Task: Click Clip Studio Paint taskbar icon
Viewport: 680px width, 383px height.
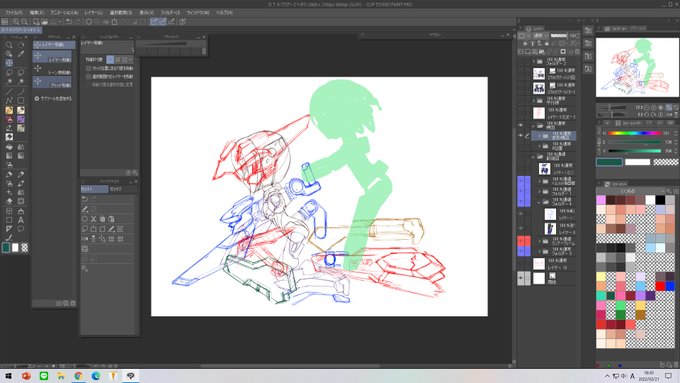Action: pyautogui.click(x=130, y=376)
